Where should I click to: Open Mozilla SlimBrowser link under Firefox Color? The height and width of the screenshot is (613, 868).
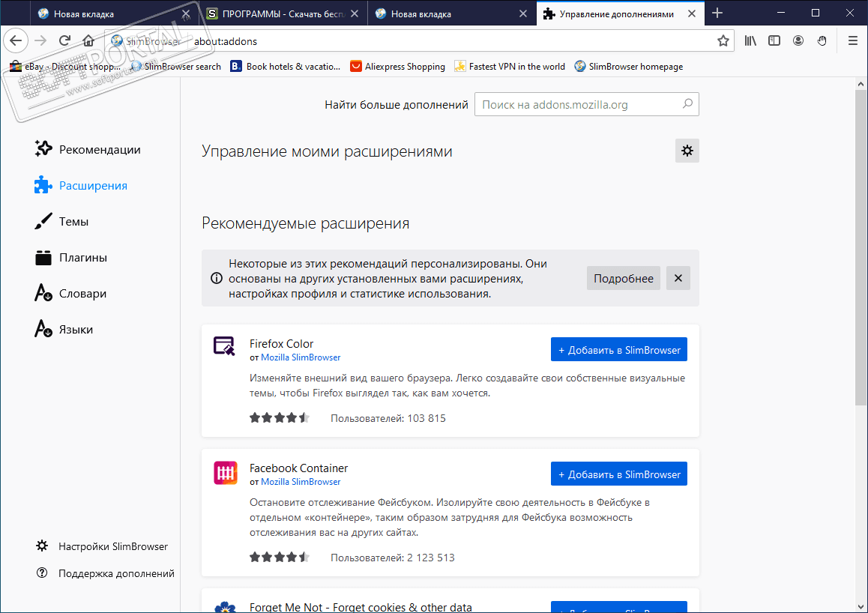(x=301, y=357)
